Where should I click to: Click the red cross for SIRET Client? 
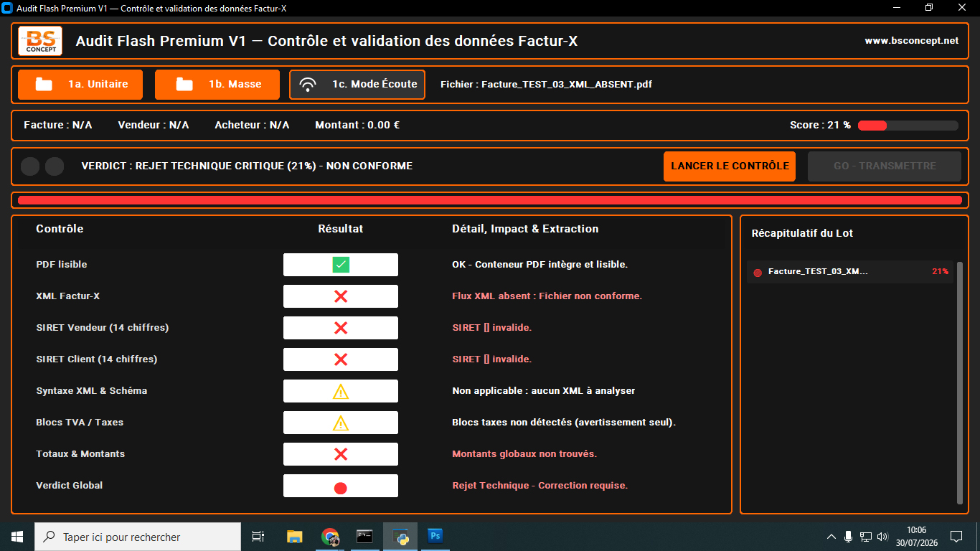point(341,359)
